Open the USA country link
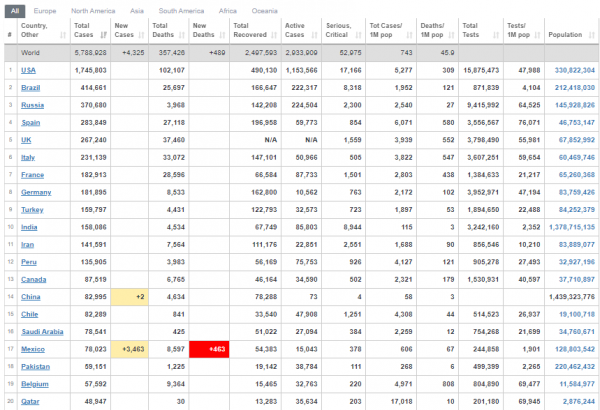 click(x=28, y=70)
